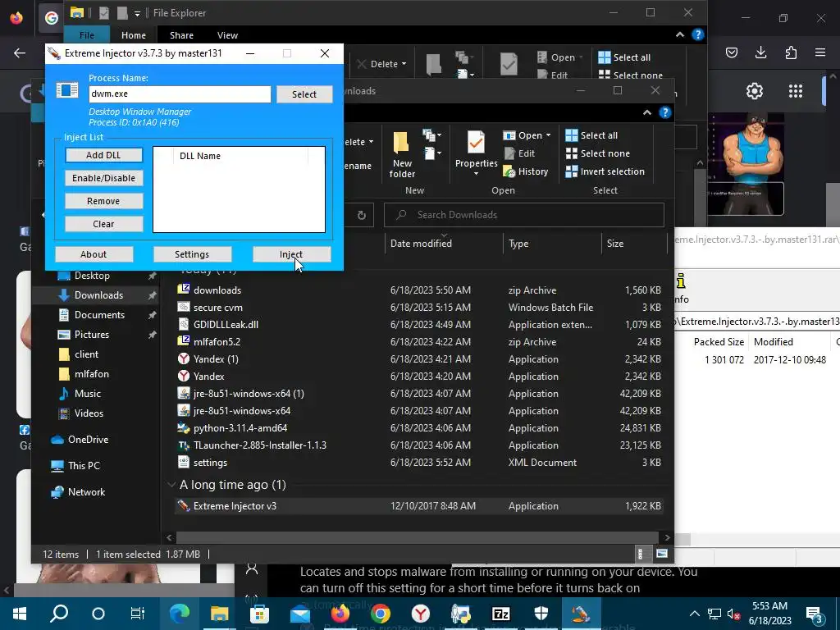Open Downloads in the navigation pane
This screenshot has width=840, height=630.
point(98,295)
